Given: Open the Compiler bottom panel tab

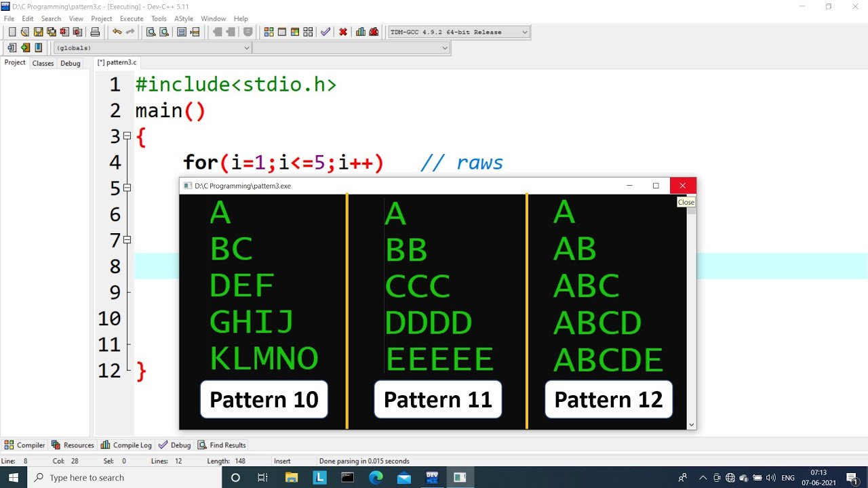Looking at the screenshot, I should coord(25,445).
